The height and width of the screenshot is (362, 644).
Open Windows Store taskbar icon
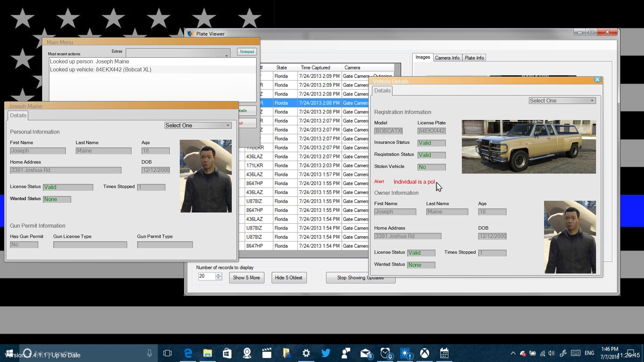pos(227,353)
